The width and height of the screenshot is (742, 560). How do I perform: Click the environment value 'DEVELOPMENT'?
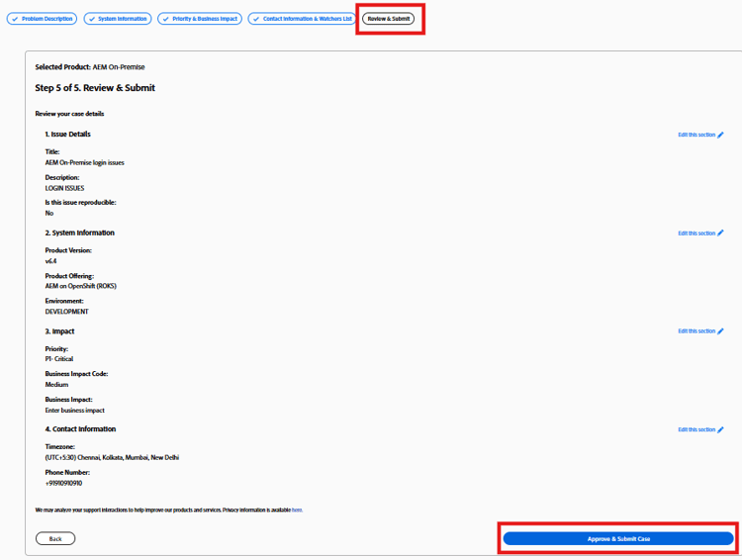coord(66,312)
